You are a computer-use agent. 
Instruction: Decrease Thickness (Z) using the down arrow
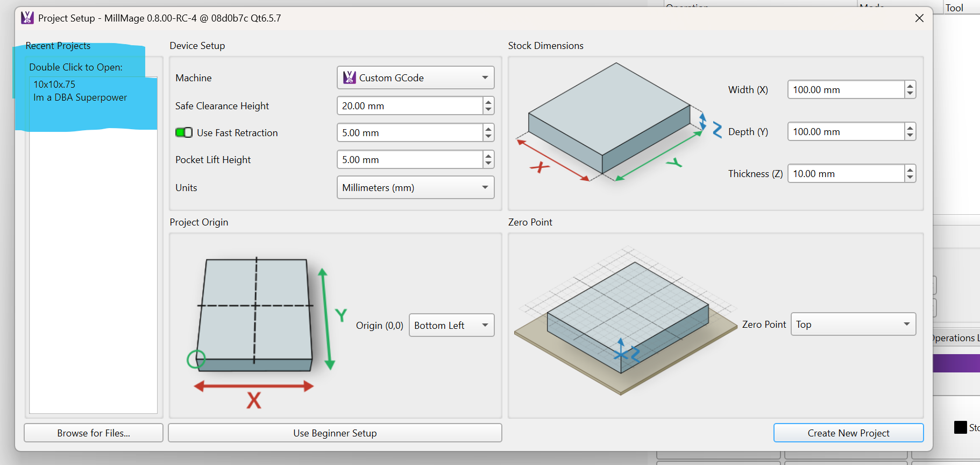(x=910, y=178)
